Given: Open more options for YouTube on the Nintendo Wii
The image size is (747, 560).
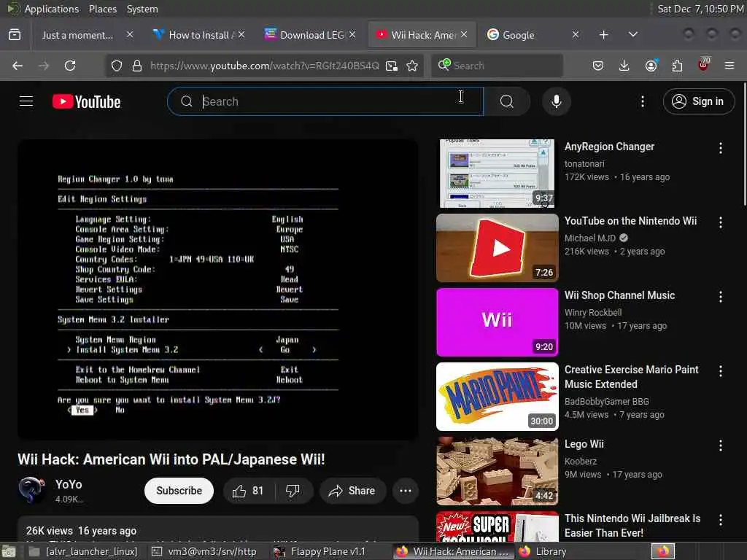Looking at the screenshot, I should pyautogui.click(x=720, y=222).
